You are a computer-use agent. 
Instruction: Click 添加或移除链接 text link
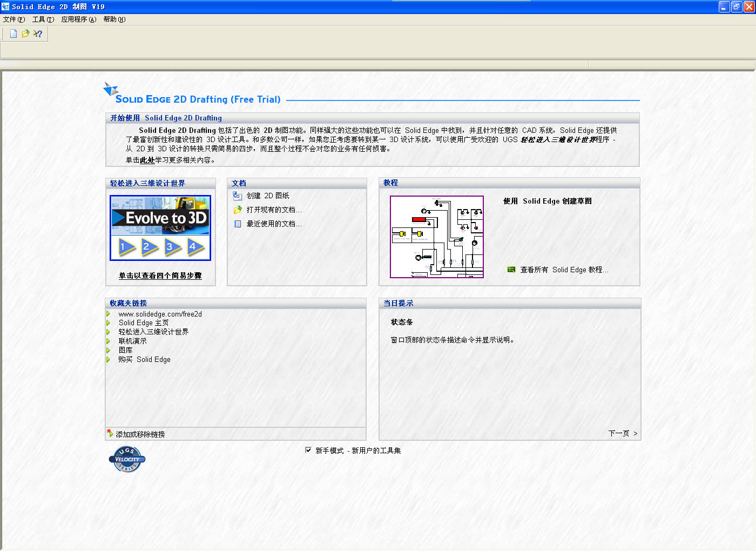tap(140, 434)
